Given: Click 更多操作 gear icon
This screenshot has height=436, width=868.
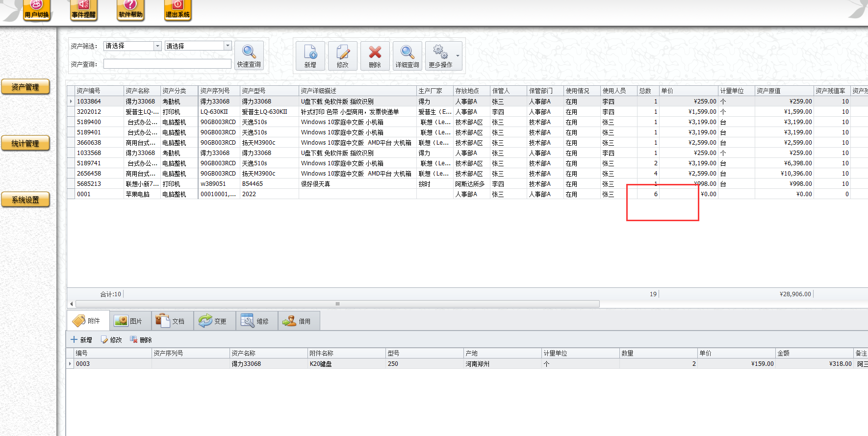Looking at the screenshot, I should [440, 52].
